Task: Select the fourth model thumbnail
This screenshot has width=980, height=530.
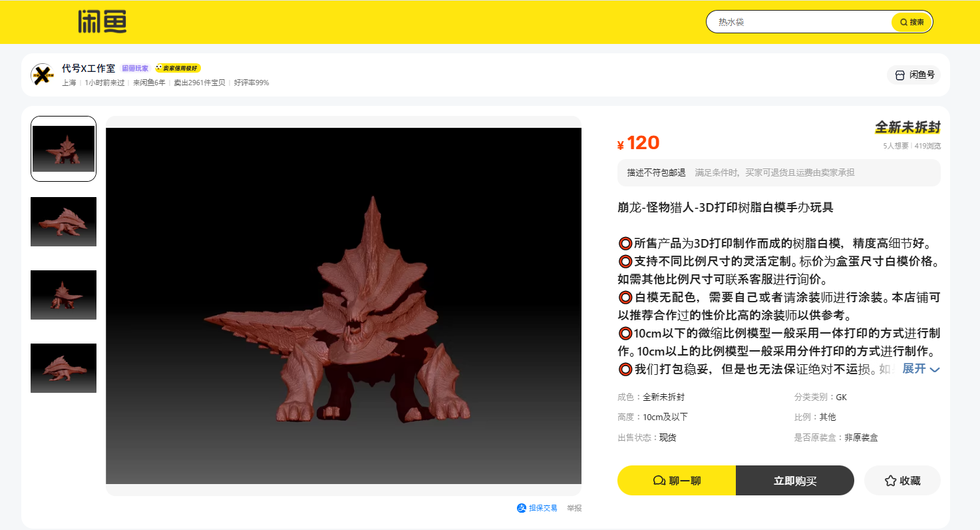Action: coord(63,368)
